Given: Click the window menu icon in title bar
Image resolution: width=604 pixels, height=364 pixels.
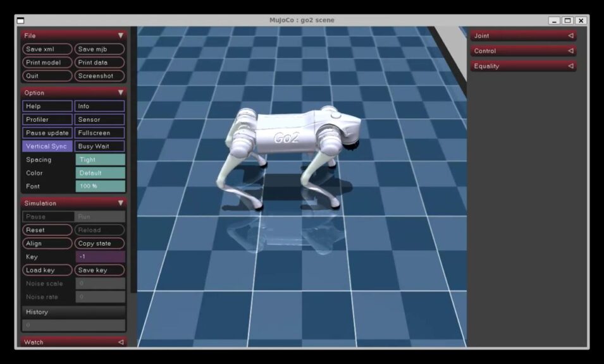Looking at the screenshot, I should tap(20, 20).
